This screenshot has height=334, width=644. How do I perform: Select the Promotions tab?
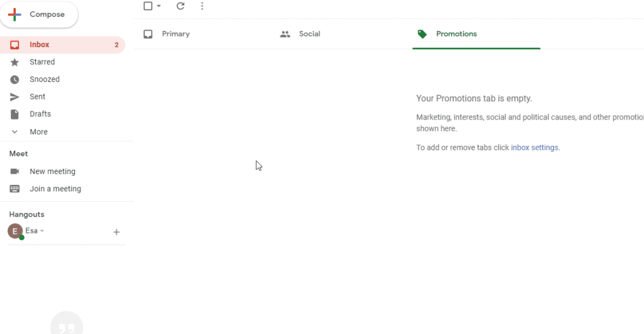(456, 34)
